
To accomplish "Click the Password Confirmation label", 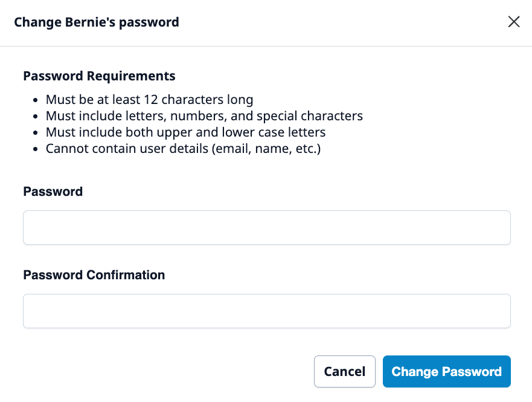I will pyautogui.click(x=94, y=275).
